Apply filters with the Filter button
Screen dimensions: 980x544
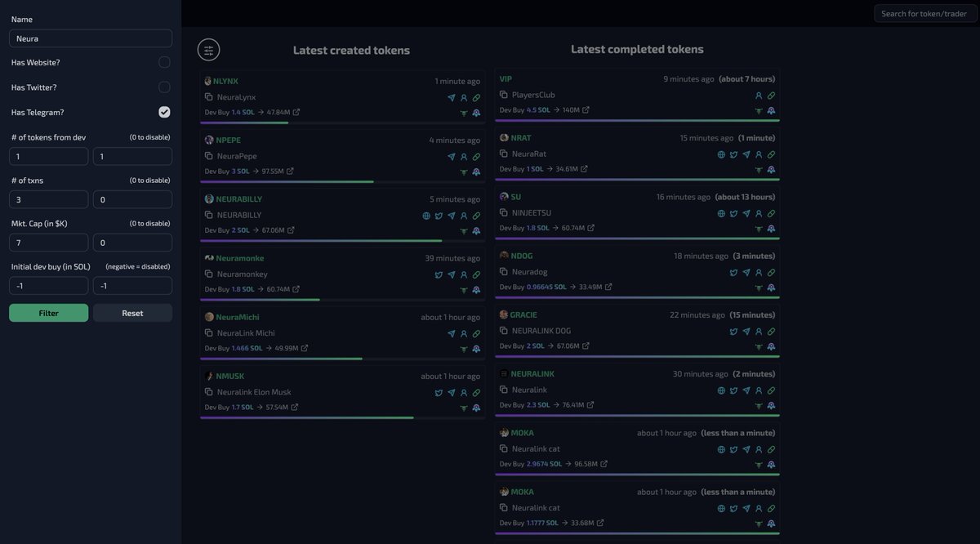tap(48, 313)
